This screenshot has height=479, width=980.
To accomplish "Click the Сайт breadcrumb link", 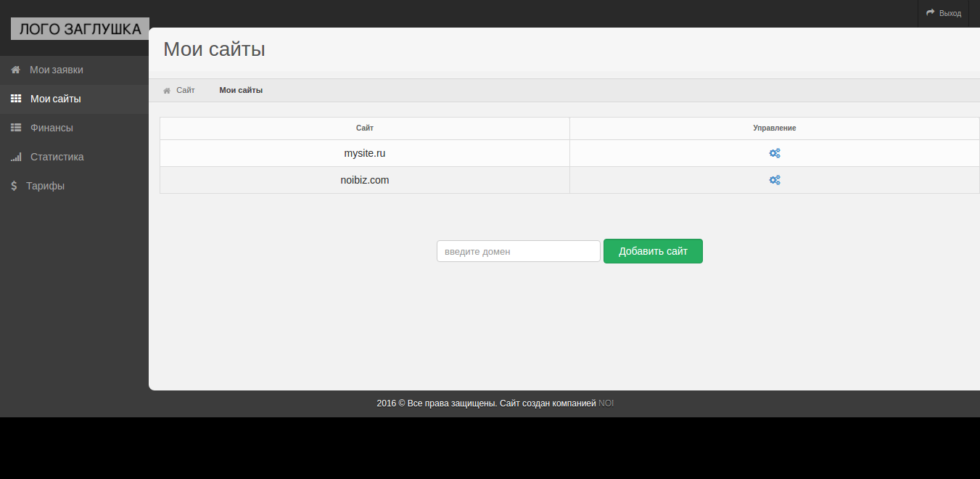I will click(x=186, y=91).
